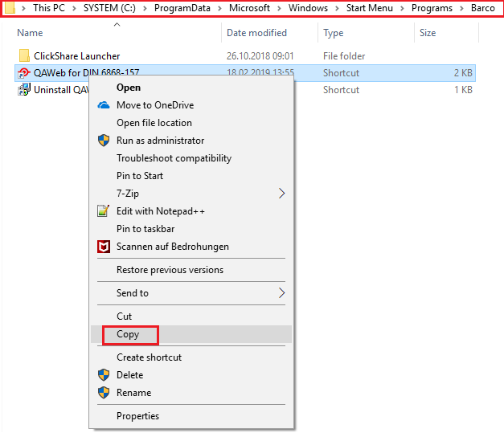Sort by the Name column header

pyautogui.click(x=30, y=33)
